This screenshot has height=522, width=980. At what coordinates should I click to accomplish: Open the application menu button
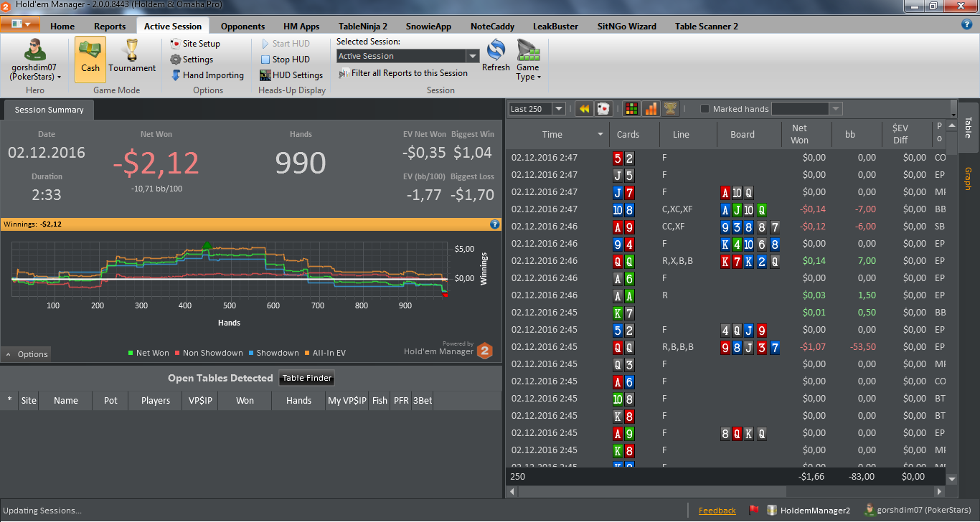[x=20, y=24]
